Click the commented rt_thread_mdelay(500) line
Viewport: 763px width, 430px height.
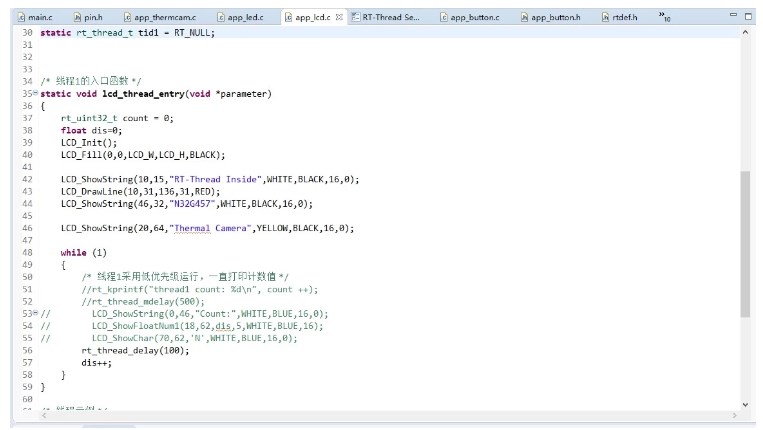(143, 302)
